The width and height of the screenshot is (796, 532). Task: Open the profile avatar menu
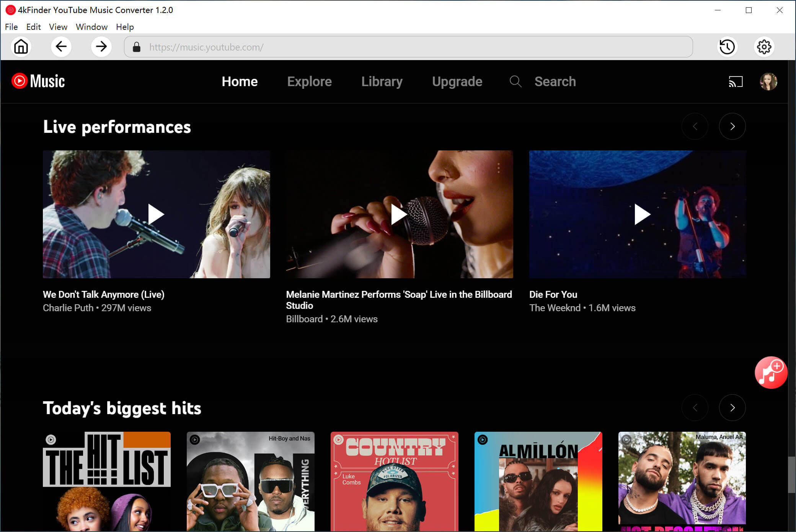coord(768,82)
